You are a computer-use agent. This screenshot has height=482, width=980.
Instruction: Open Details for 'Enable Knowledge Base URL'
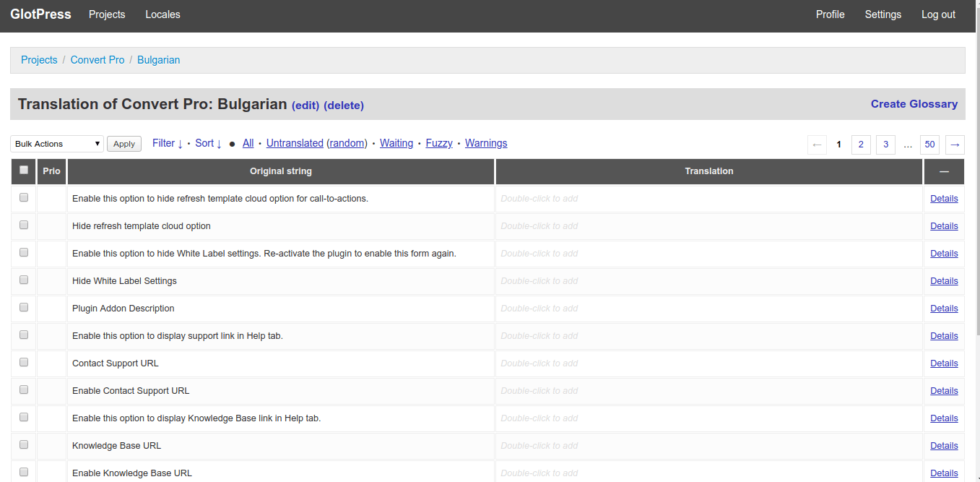[x=944, y=473]
